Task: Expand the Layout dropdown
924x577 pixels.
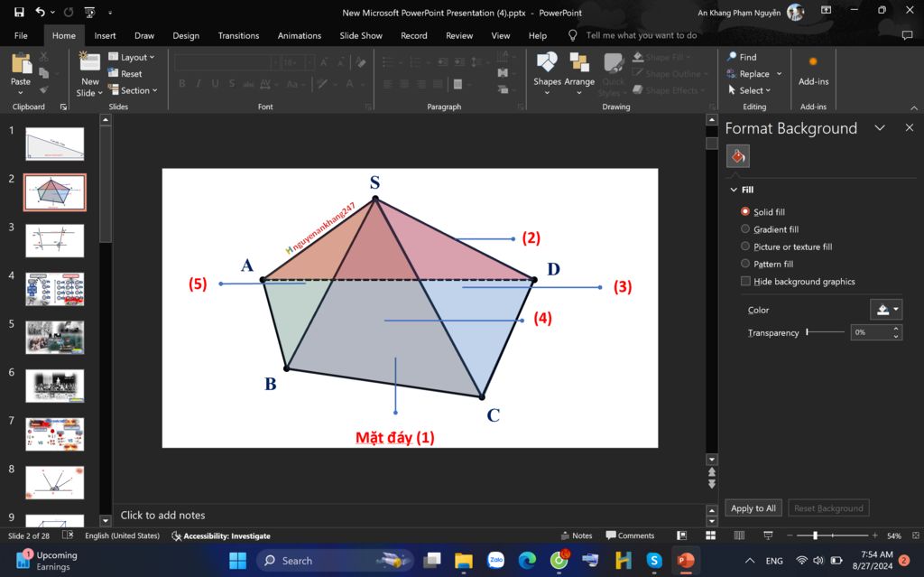Action: 132,57
